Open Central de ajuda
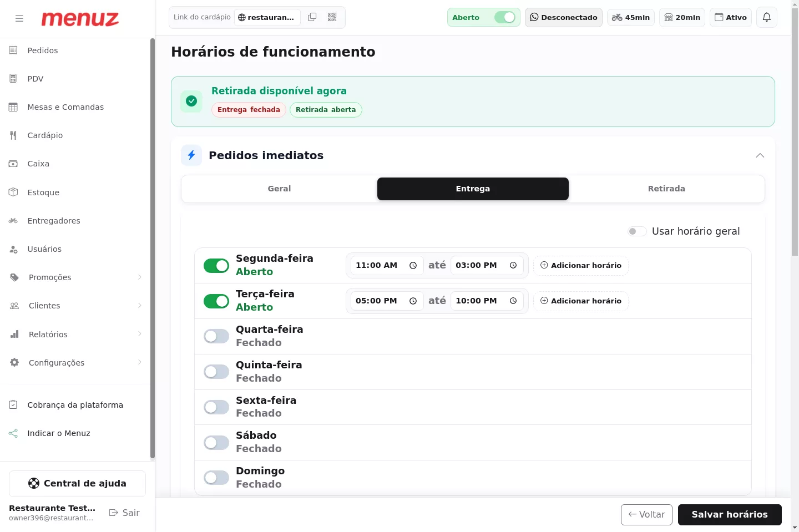799x532 pixels. point(77,484)
